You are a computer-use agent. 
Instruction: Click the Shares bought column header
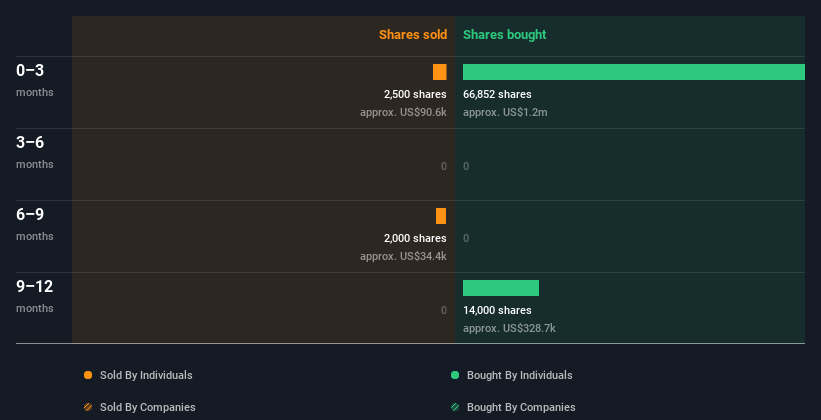click(505, 35)
